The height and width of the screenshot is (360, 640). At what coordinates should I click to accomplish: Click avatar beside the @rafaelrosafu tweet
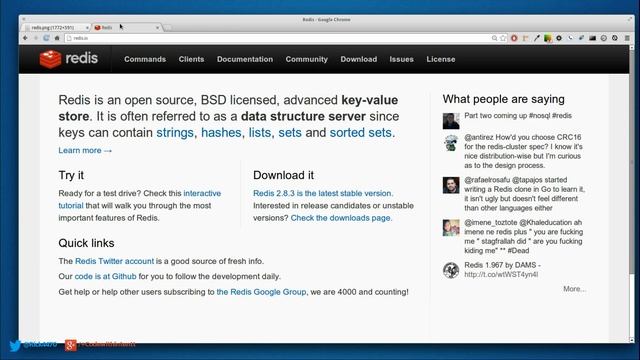(x=451, y=185)
